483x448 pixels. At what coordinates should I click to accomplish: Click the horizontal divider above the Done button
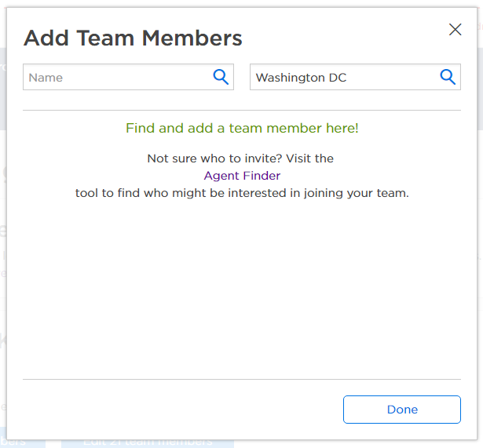(242, 379)
